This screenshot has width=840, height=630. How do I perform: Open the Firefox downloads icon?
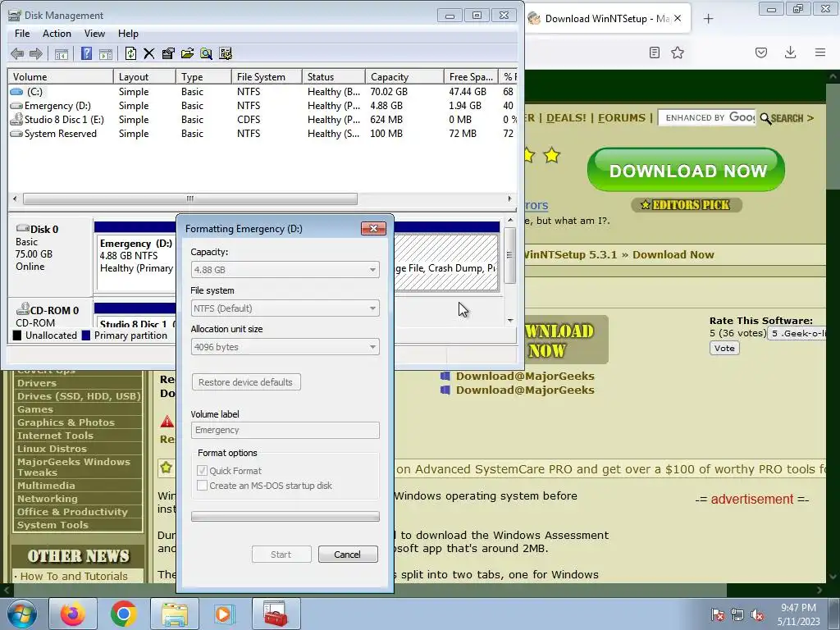[x=790, y=52]
